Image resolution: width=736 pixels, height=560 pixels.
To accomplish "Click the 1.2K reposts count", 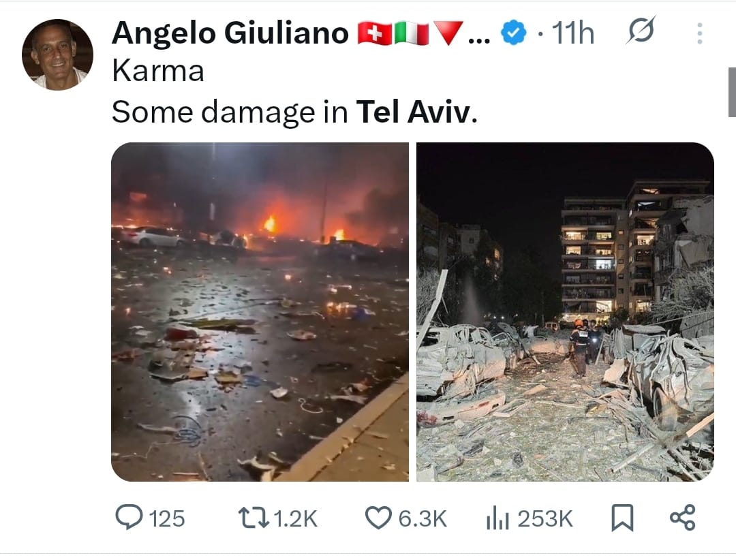I will [x=295, y=518].
